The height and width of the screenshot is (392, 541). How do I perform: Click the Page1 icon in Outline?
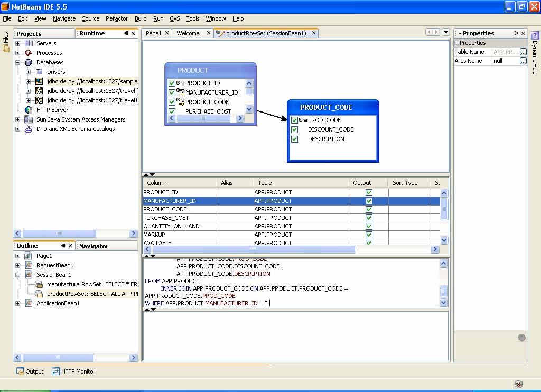[x=29, y=256]
